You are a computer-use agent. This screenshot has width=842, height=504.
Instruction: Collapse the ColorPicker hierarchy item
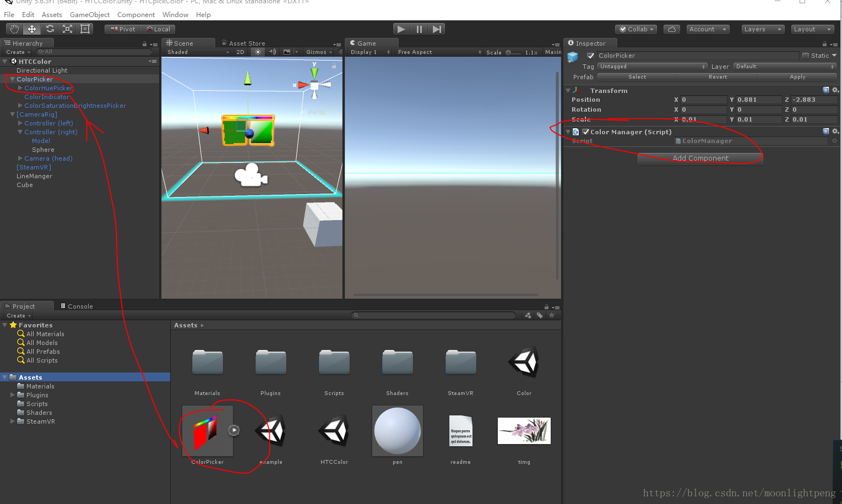click(12, 79)
